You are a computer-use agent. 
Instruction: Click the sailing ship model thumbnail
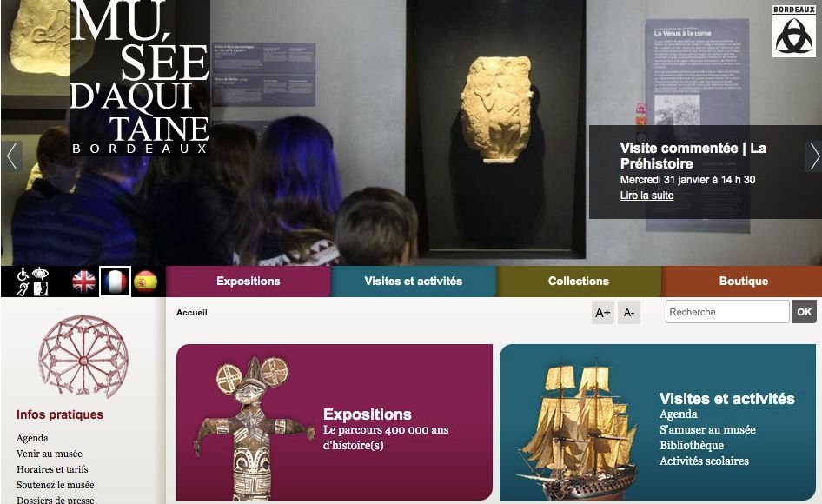click(578, 426)
